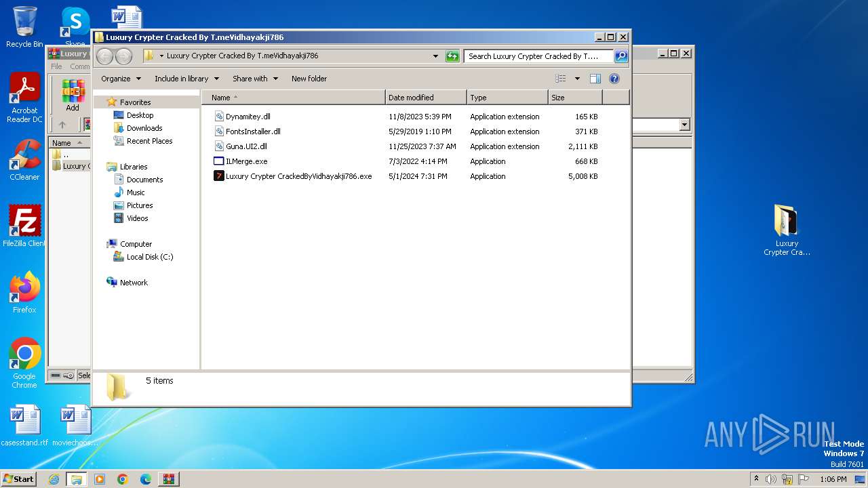This screenshot has width=868, height=488.
Task: Select Recent Places under Favorites
Action: point(149,141)
